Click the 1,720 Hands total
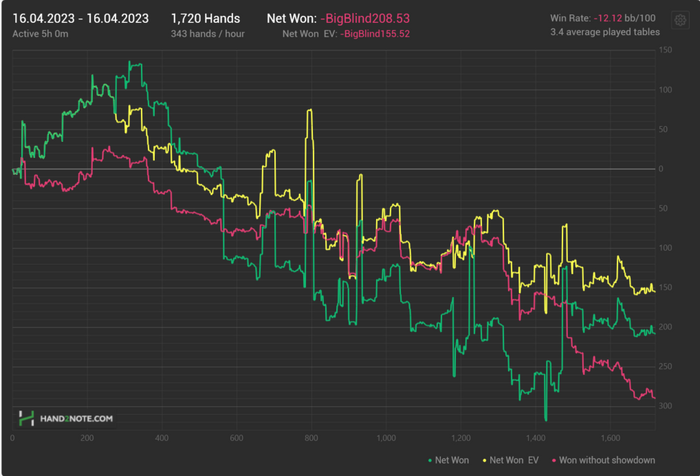This screenshot has height=476, width=700. click(x=205, y=19)
